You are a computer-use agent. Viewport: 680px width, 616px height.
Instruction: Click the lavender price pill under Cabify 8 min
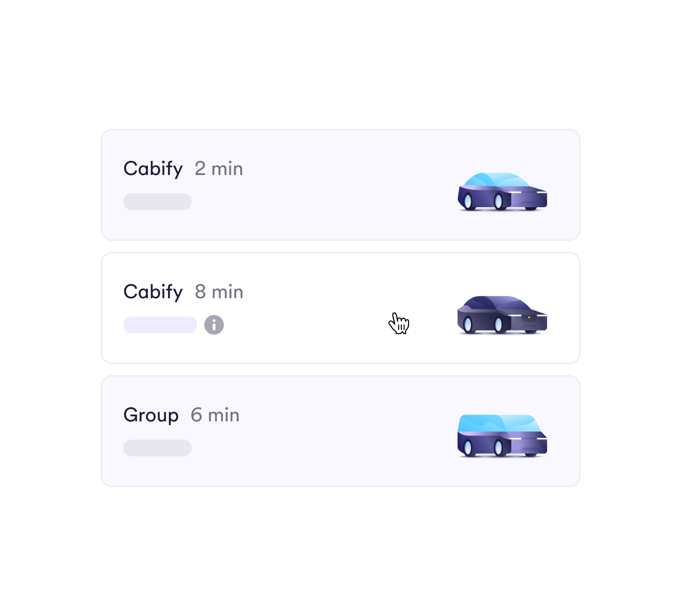pos(160,325)
